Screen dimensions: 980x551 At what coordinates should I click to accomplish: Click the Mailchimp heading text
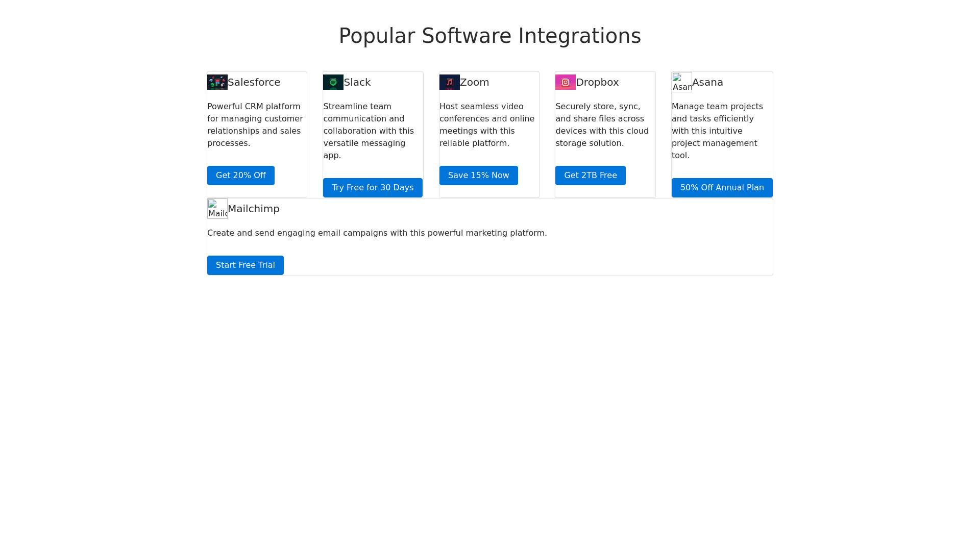[x=254, y=209]
